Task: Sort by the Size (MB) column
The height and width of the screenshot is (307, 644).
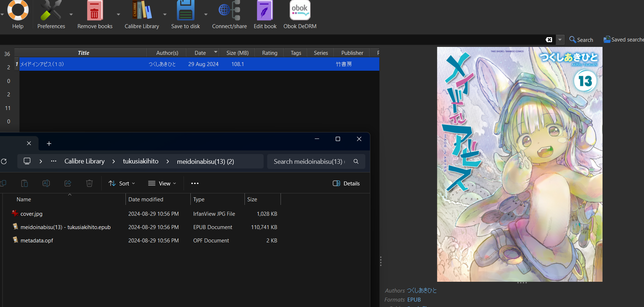Action: click(237, 53)
